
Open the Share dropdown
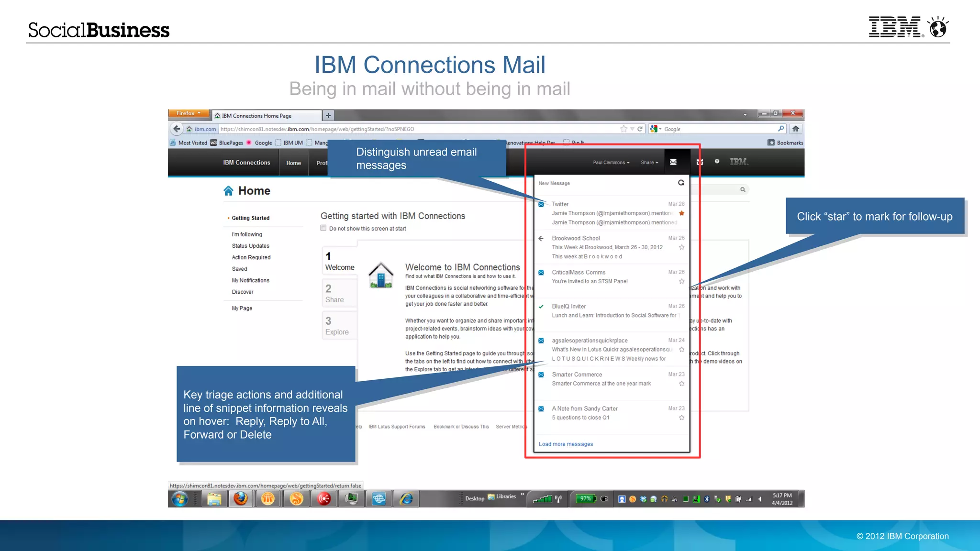click(x=649, y=163)
